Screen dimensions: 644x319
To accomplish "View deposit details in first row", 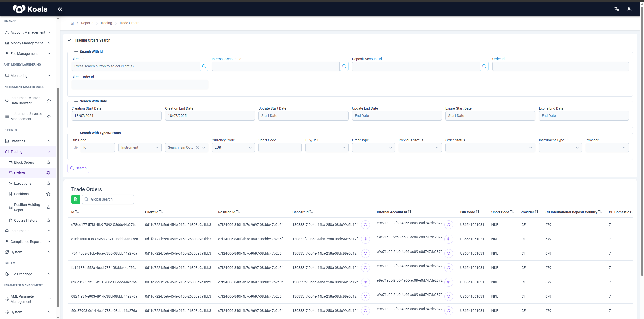I will click(x=365, y=225).
